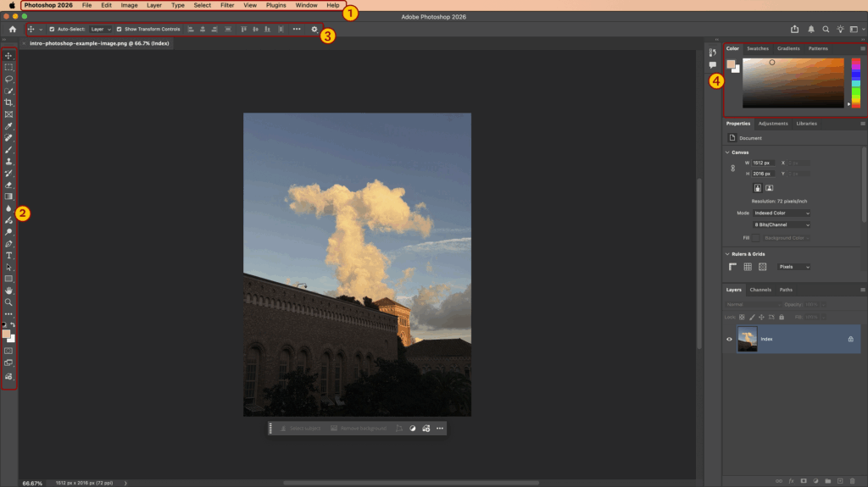868x487 pixels.
Task: Pick the Zoom tool in toolbar
Action: [x=9, y=302]
